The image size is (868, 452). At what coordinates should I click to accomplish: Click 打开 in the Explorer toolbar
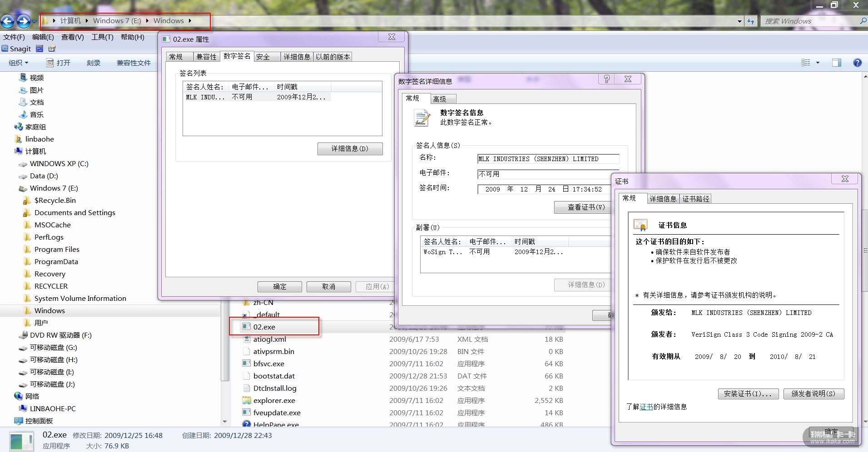click(59, 63)
